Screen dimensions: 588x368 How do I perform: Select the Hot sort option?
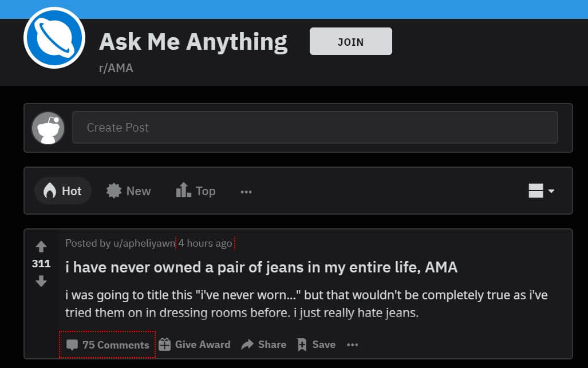pos(63,191)
